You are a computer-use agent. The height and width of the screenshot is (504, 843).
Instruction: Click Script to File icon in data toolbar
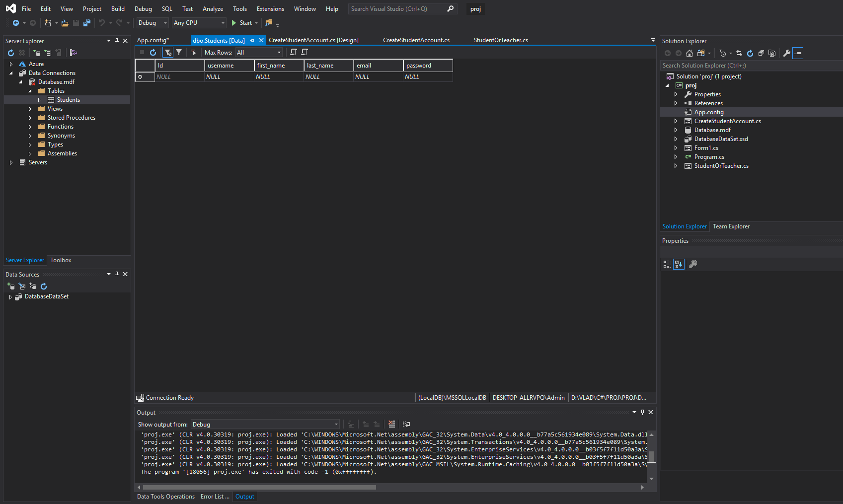305,52
